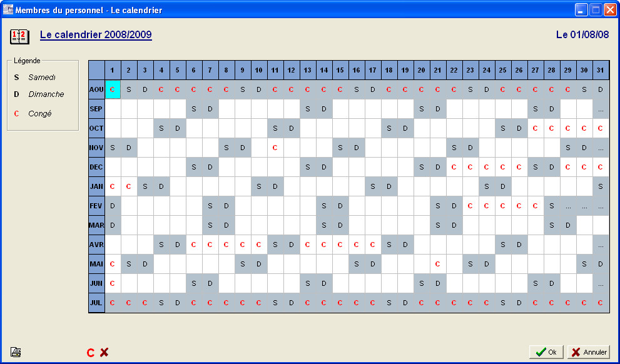Screen dimensions: 620x364
Task: Select the JUN month row header
Action: pyautogui.click(x=96, y=283)
